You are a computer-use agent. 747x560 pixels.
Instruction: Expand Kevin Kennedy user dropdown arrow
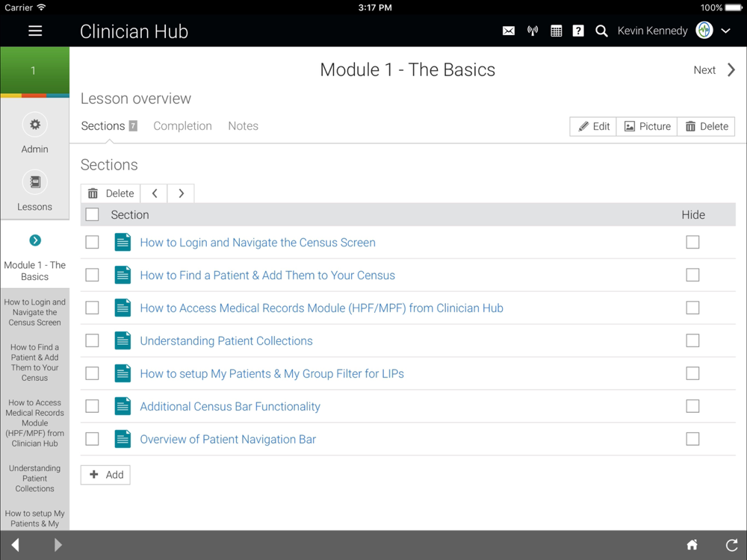(x=725, y=31)
